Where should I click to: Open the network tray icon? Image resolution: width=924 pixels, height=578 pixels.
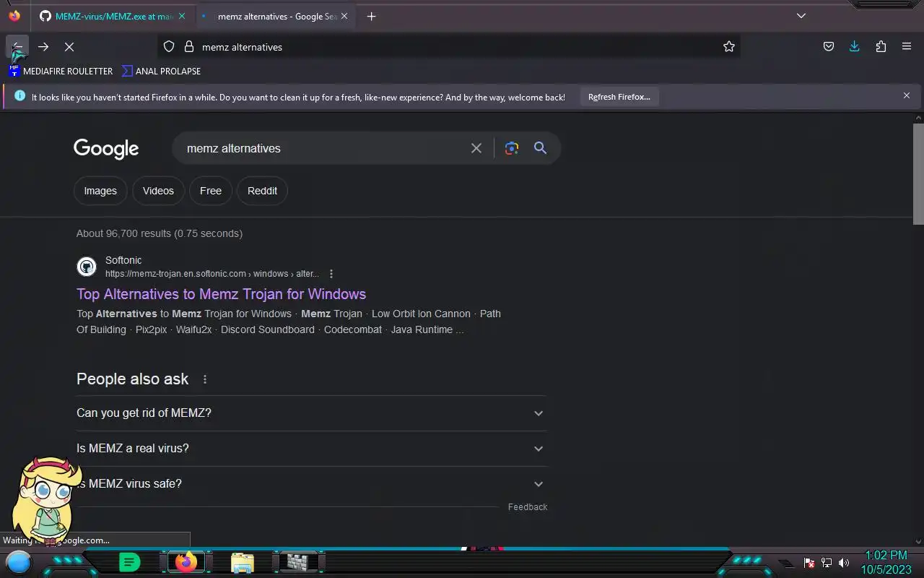827,563
